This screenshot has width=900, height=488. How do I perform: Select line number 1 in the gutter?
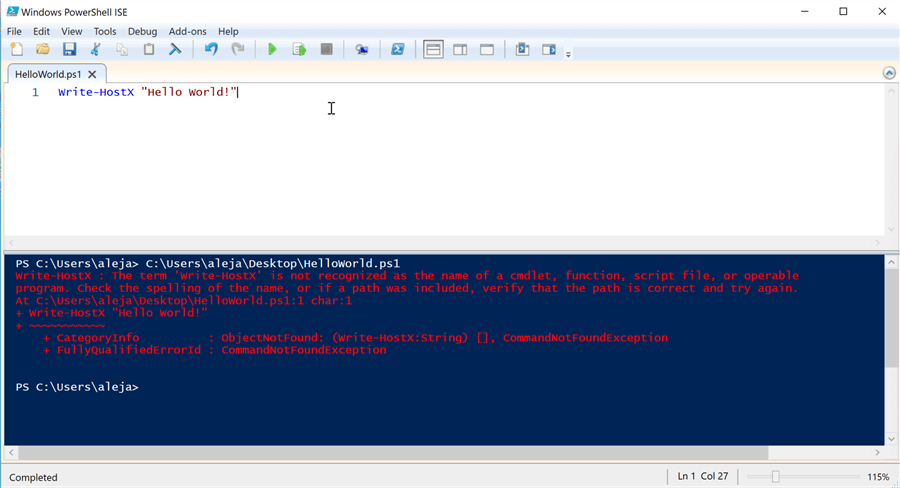35,92
